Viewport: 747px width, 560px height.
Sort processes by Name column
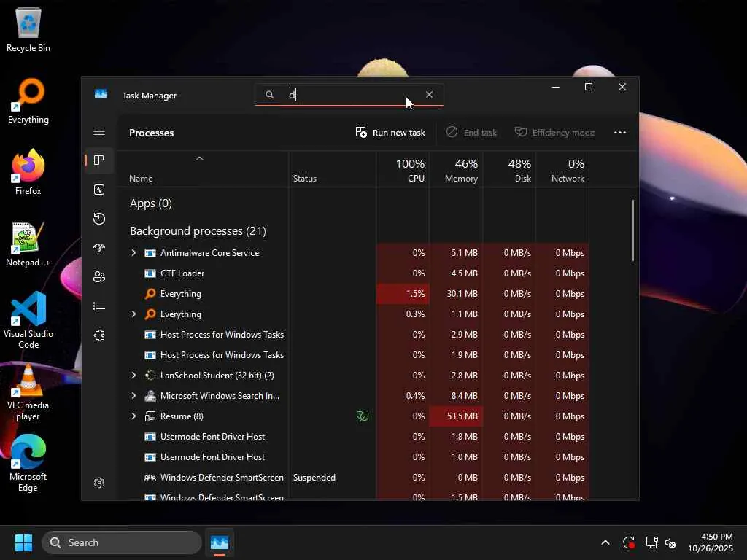pos(203,169)
